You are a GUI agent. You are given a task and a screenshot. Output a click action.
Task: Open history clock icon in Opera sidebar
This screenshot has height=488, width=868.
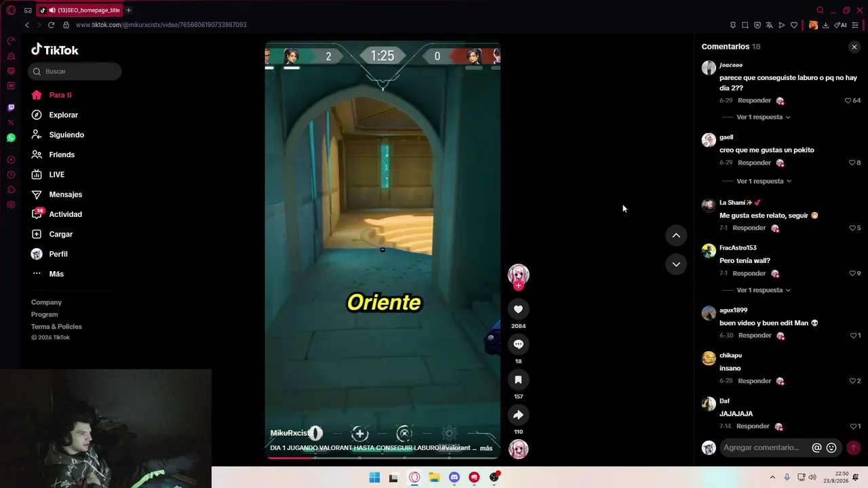point(11,175)
